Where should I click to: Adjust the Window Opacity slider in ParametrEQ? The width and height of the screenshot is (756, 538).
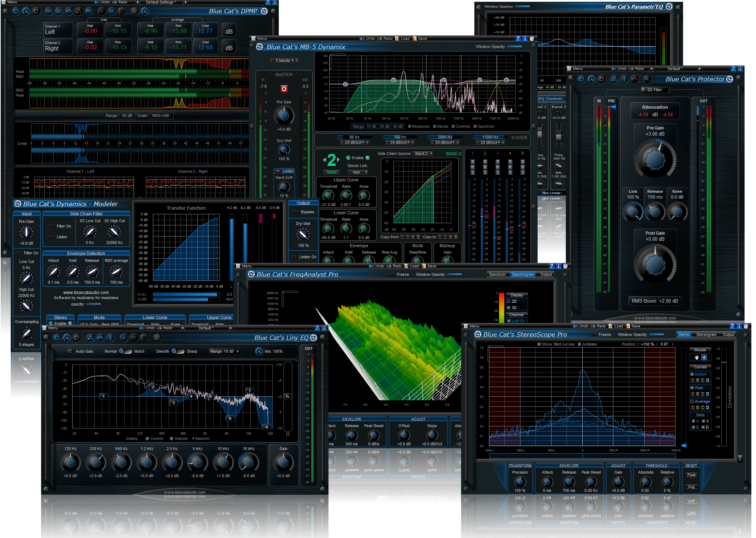coord(522,6)
